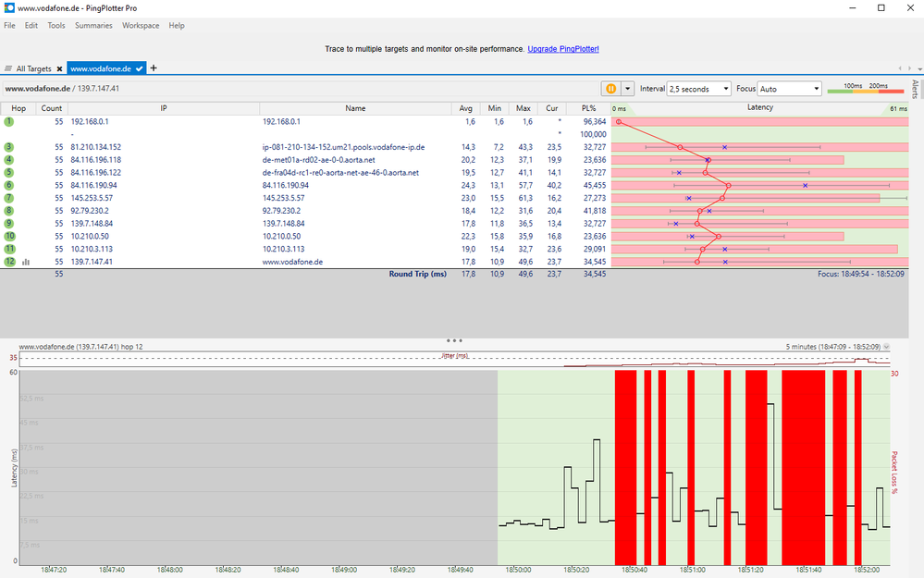Open the Help menu
This screenshot has width=924, height=578.
click(x=176, y=25)
